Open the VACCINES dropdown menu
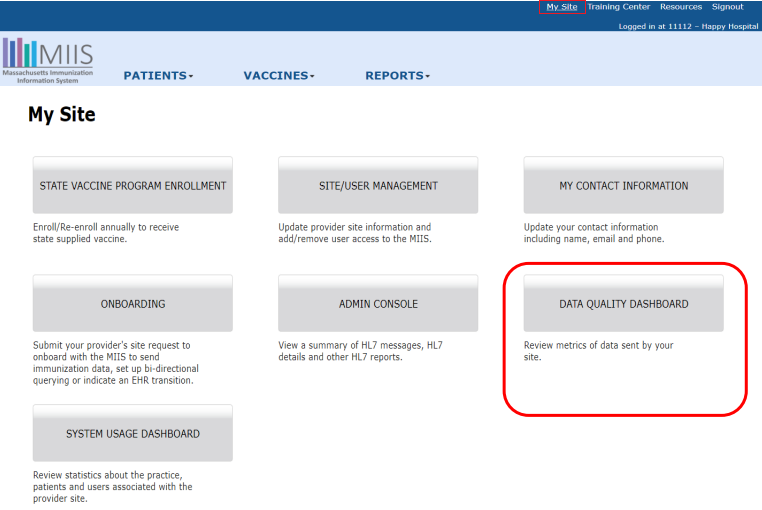The width and height of the screenshot is (762, 510). tap(278, 76)
